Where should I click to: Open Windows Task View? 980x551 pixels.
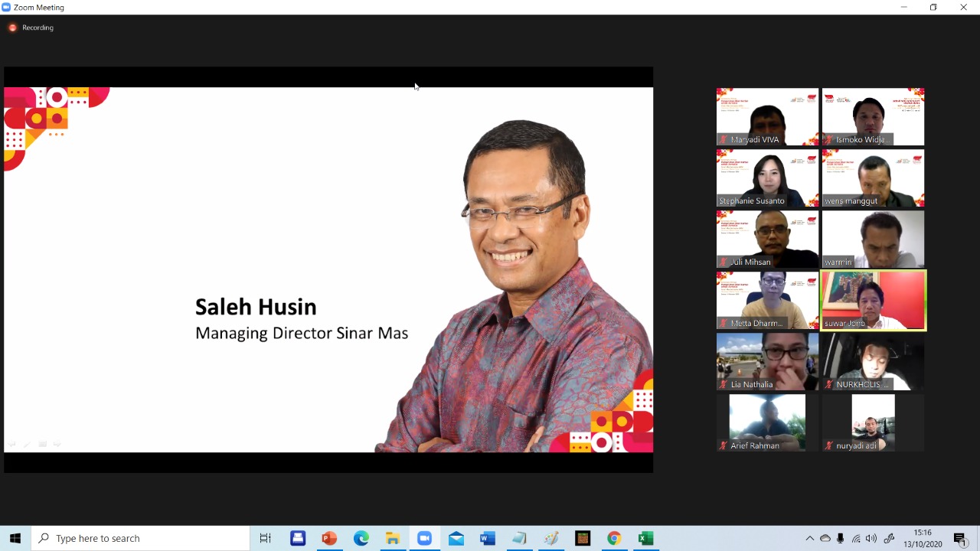(265, 539)
